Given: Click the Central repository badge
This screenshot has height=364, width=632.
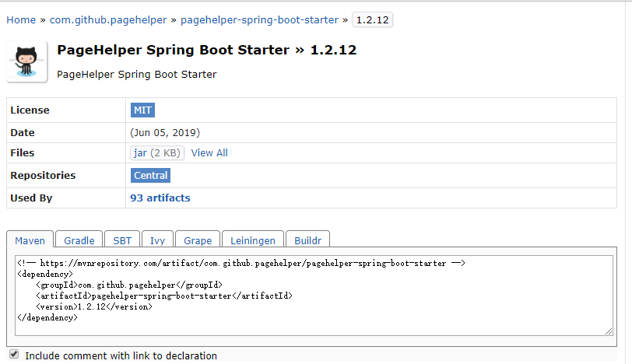Looking at the screenshot, I should pos(150,176).
